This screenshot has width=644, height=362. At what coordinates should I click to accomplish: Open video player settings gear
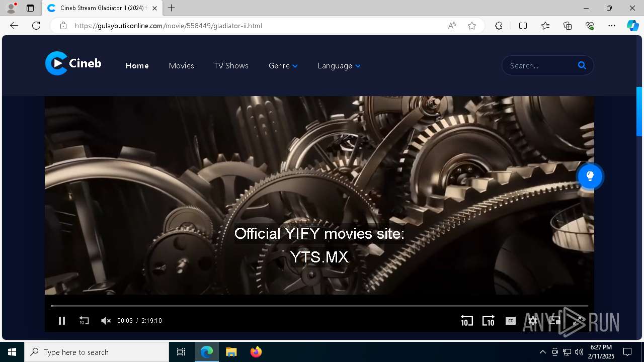[x=533, y=320]
